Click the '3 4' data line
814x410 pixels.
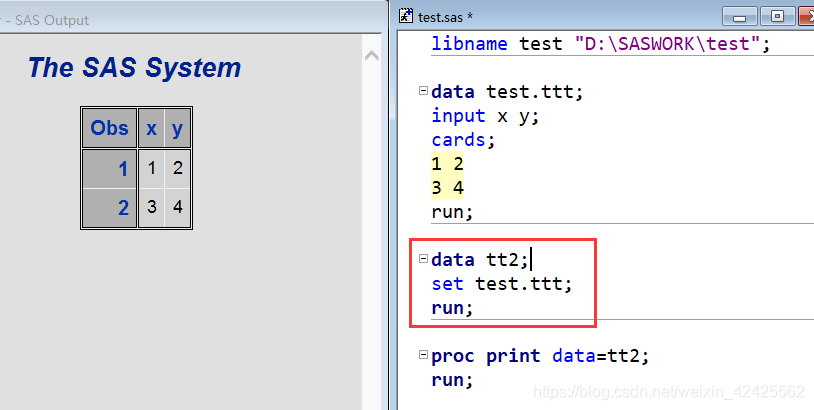pyautogui.click(x=447, y=188)
